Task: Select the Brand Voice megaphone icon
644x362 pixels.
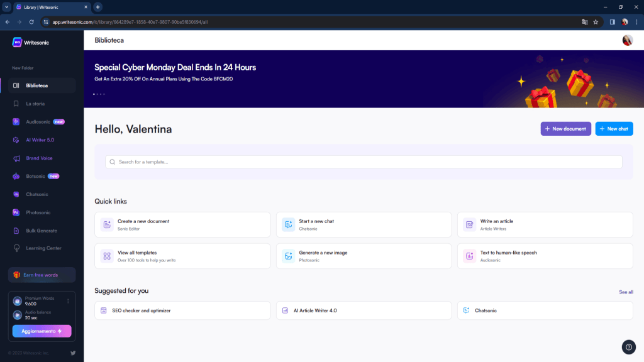Action: [x=16, y=158]
